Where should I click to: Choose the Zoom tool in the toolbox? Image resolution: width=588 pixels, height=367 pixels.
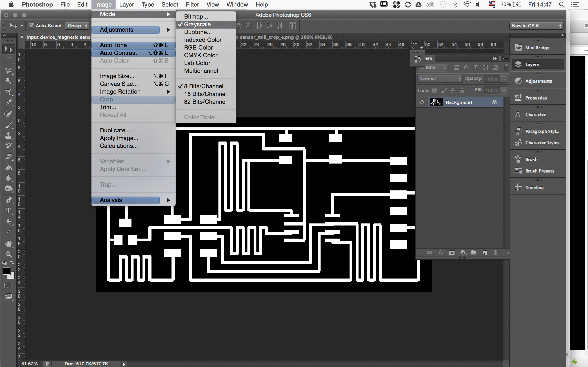[9, 254]
